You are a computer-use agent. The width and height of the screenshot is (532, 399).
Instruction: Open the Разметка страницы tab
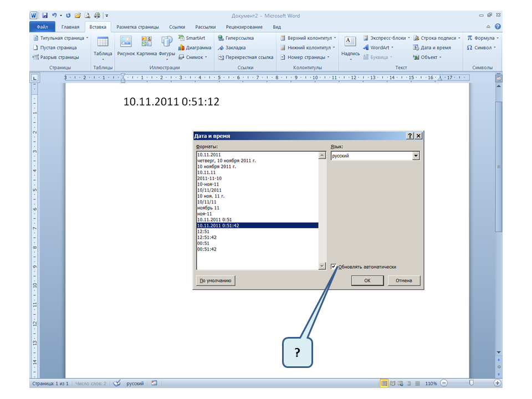[137, 27]
